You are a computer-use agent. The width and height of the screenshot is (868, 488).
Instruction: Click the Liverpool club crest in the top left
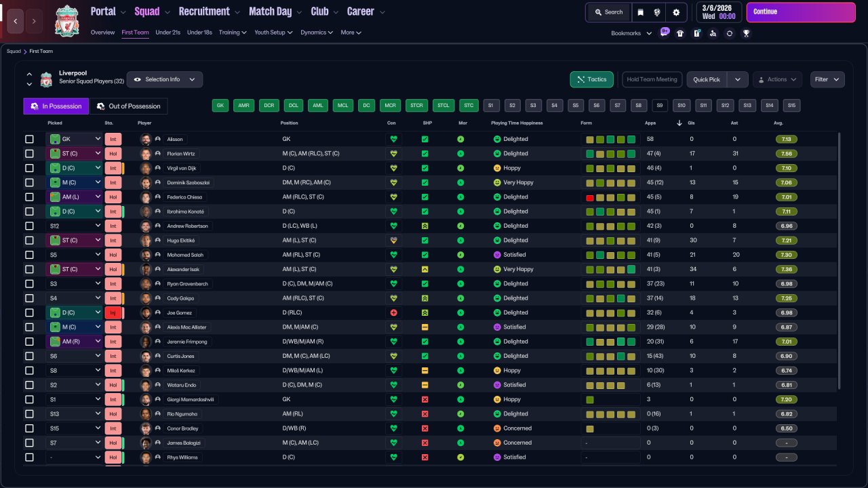(x=66, y=21)
